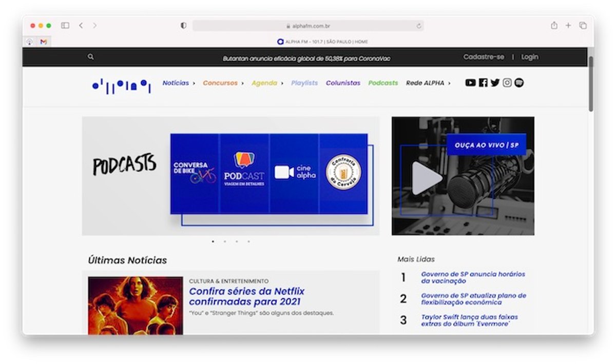The height and width of the screenshot is (364, 616).
Task: Expand the arrow next to Notícias
Action: tap(194, 83)
